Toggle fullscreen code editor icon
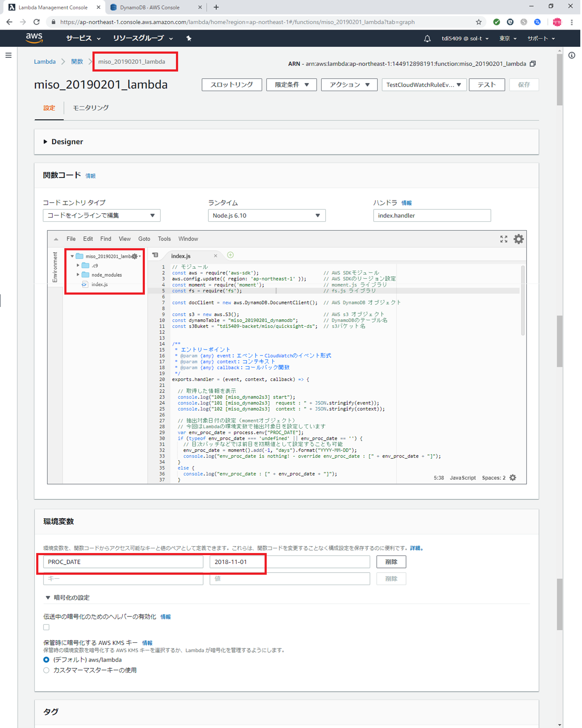Image resolution: width=582 pixels, height=728 pixels. pos(504,239)
